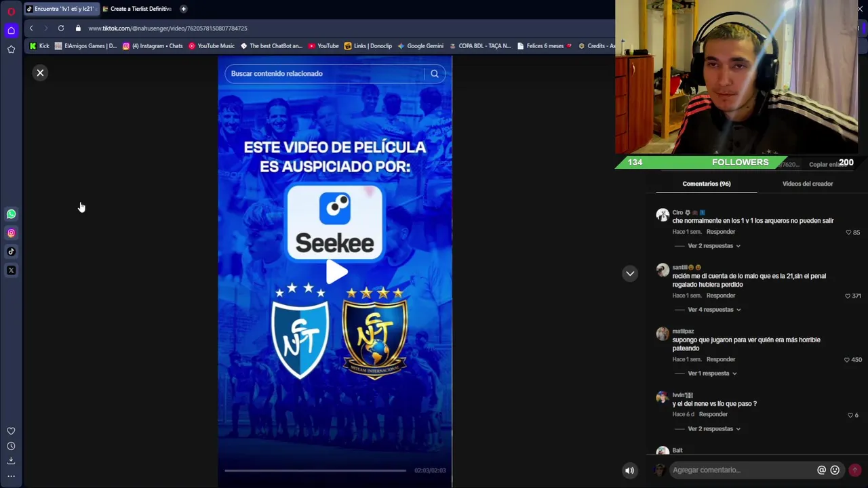Open YouTube Music bookmark
Image resolution: width=868 pixels, height=488 pixels.
point(212,46)
